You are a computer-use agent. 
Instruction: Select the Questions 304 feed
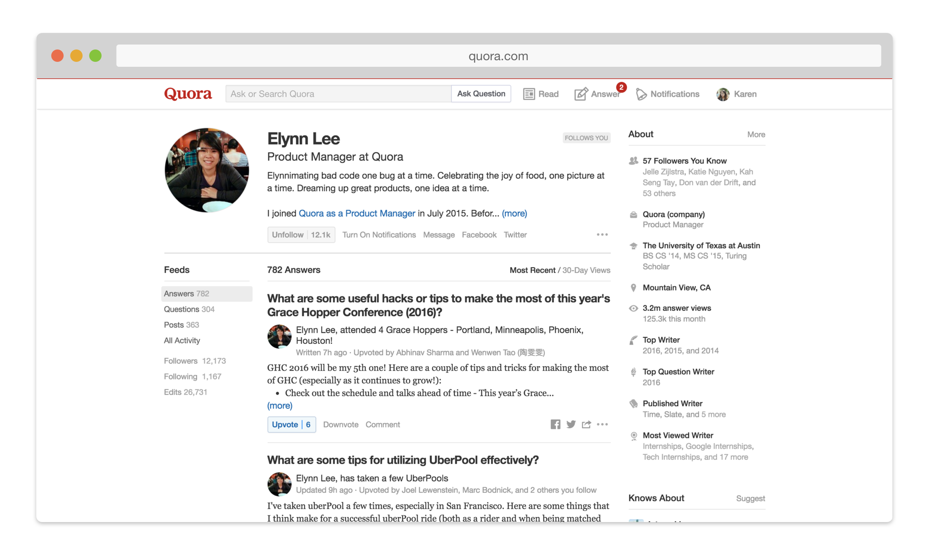pyautogui.click(x=189, y=309)
